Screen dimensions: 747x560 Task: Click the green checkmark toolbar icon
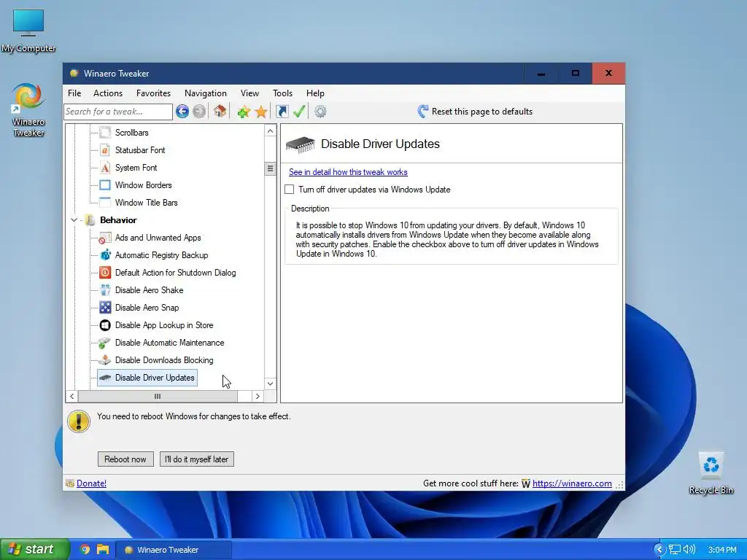(x=298, y=112)
